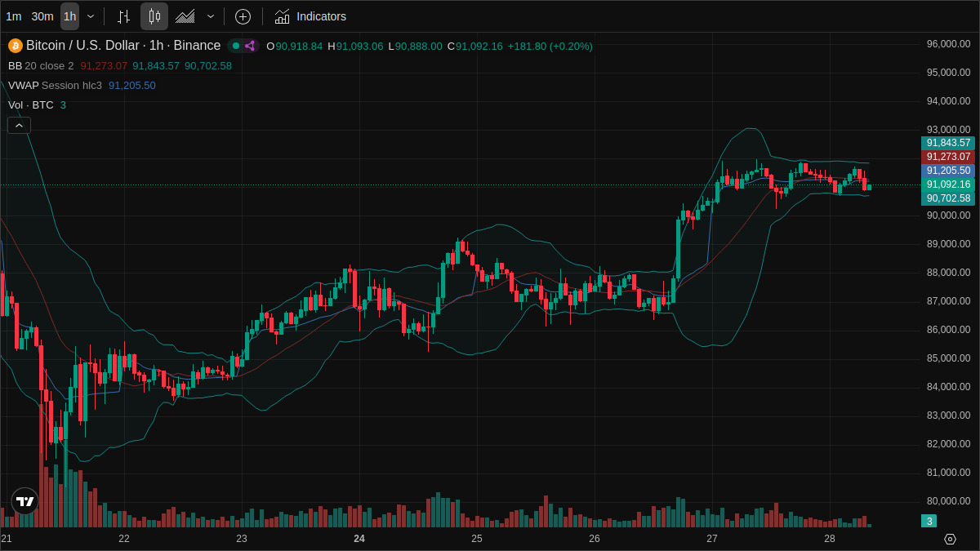Toggle the teal market status dot
980x551 pixels.
pos(235,45)
